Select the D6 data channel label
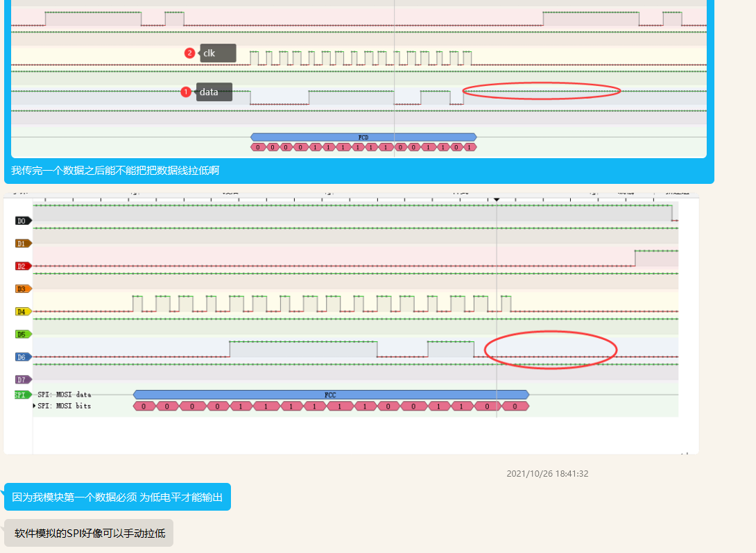Screen dimensions: 756x553 22,357
